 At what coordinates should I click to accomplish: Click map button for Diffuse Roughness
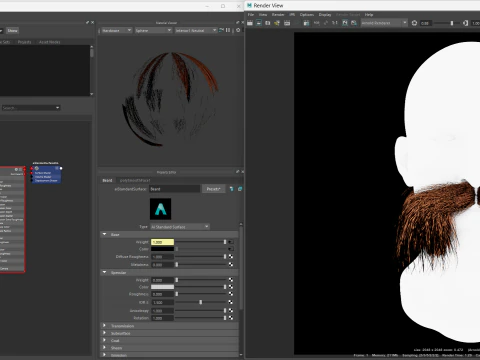pos(231,256)
